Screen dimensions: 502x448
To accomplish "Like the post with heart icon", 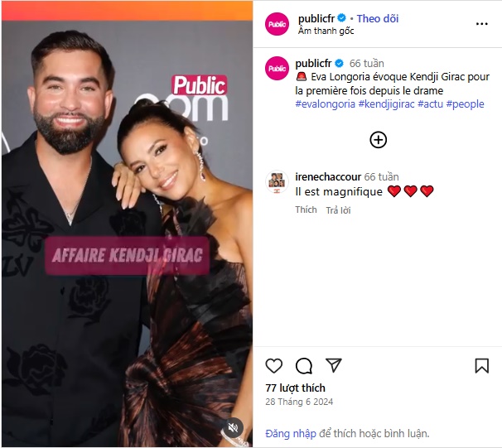I will [274, 366].
